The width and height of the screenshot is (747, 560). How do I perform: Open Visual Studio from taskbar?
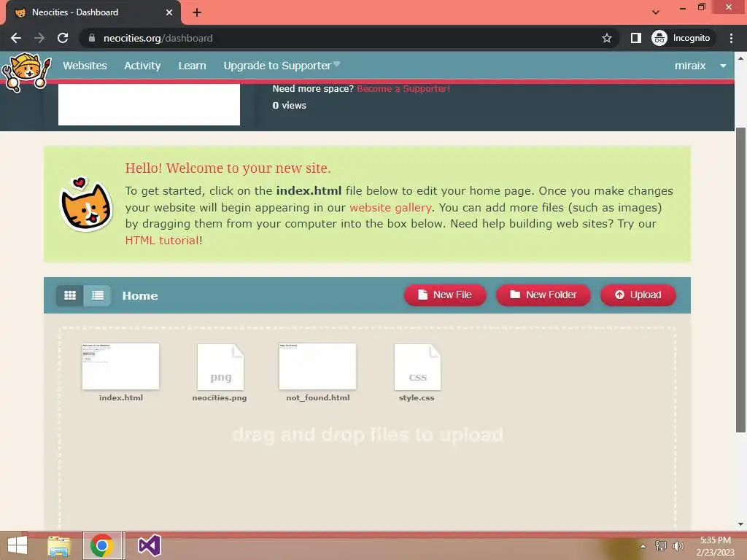149,545
